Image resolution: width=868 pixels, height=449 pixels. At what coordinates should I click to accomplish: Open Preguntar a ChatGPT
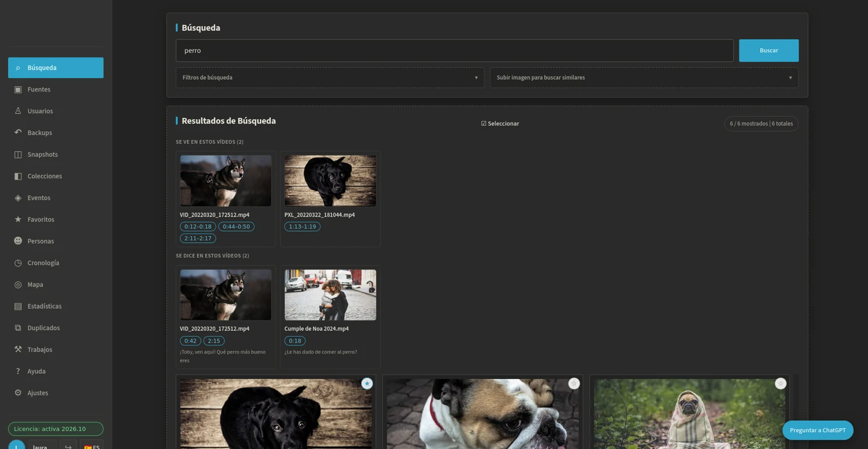tap(818, 430)
